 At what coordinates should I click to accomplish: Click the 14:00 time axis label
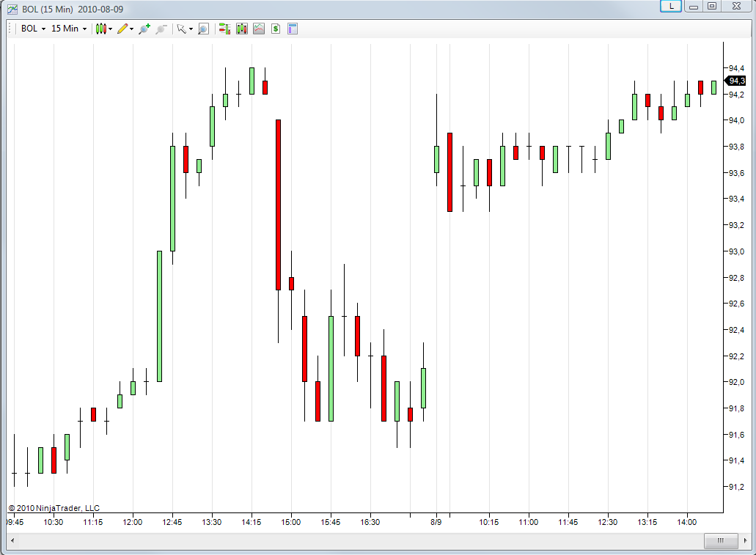(686, 522)
